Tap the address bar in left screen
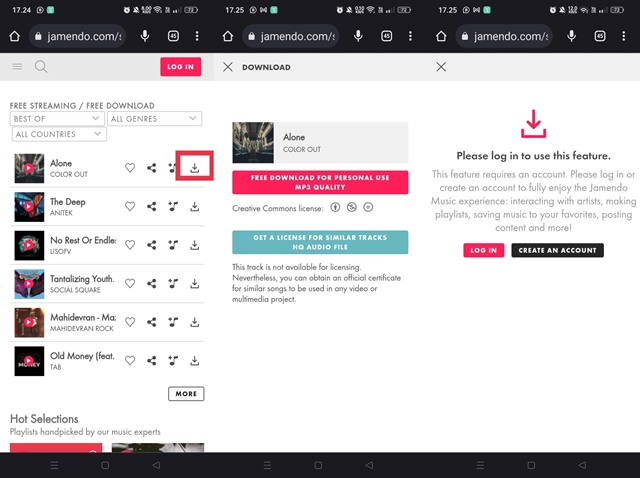The height and width of the screenshot is (478, 640). [x=77, y=36]
